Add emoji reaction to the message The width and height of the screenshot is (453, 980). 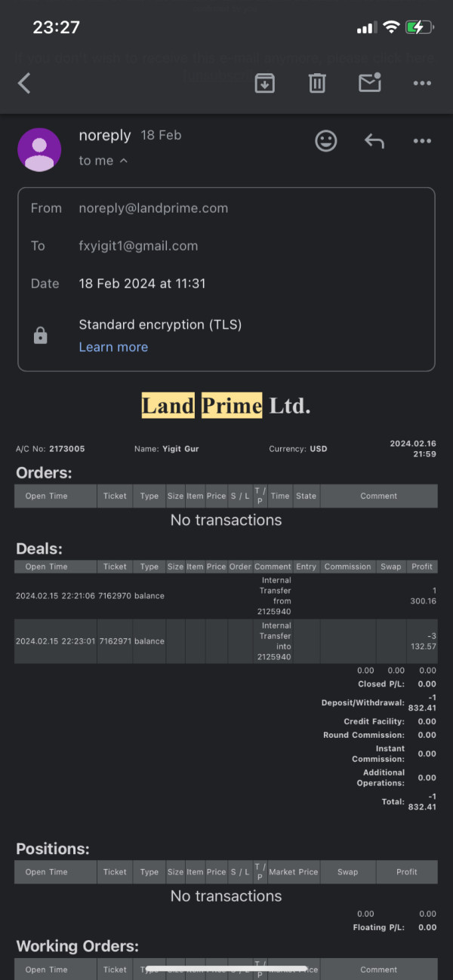[x=326, y=141]
